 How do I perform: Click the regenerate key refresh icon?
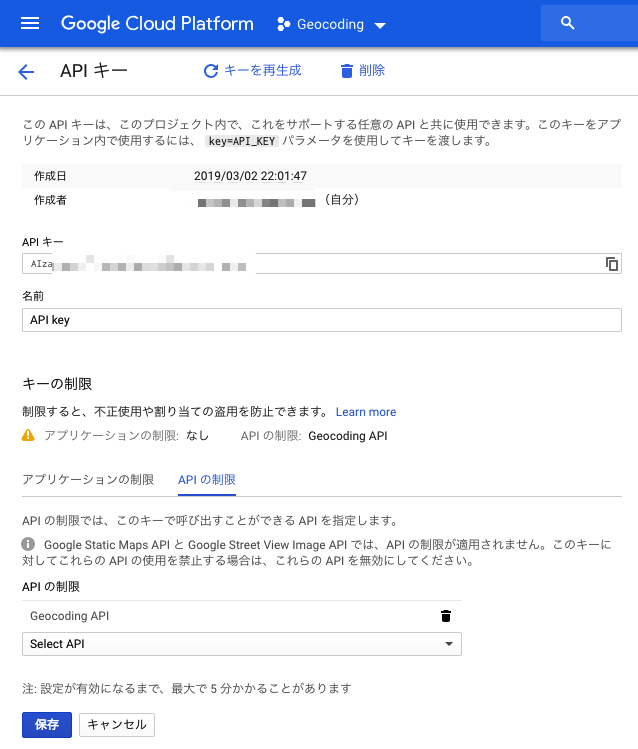211,71
